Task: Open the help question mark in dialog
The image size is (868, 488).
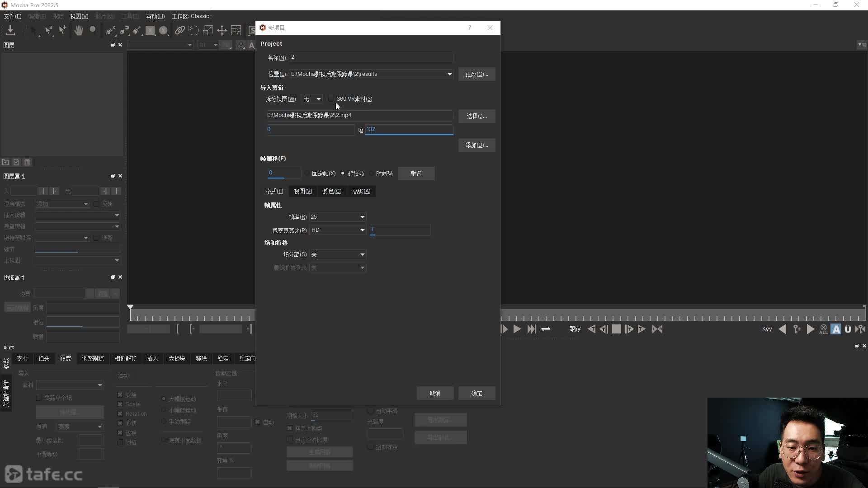Action: (x=470, y=28)
